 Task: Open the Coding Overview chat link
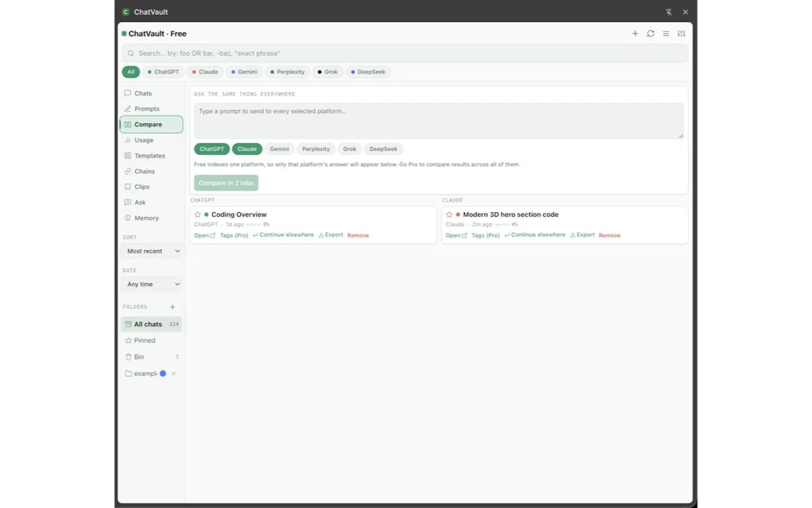tap(205, 235)
